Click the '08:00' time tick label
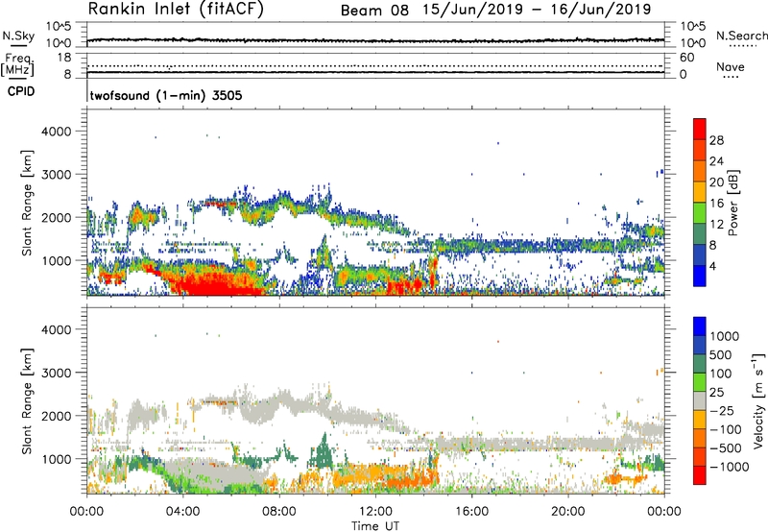The height and width of the screenshot is (532, 768). [279, 512]
